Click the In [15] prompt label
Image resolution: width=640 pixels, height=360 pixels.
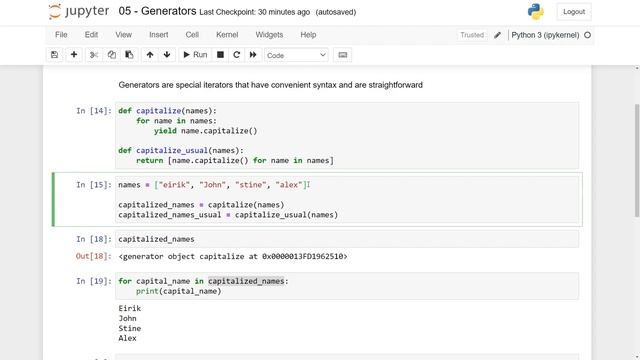pos(93,185)
